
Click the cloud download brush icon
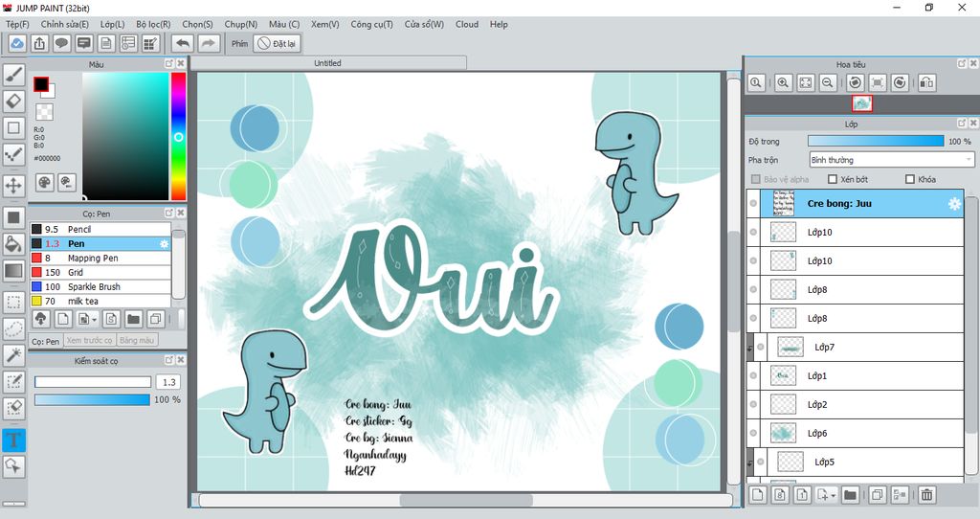[x=40, y=319]
